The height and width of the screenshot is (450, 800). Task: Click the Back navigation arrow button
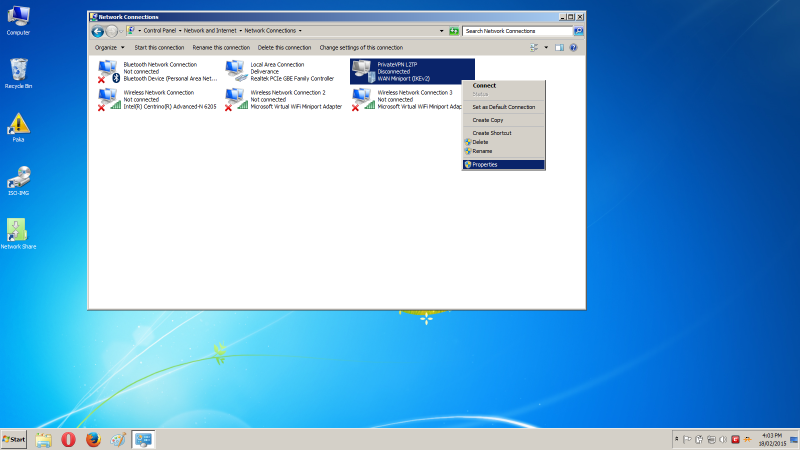[x=97, y=31]
